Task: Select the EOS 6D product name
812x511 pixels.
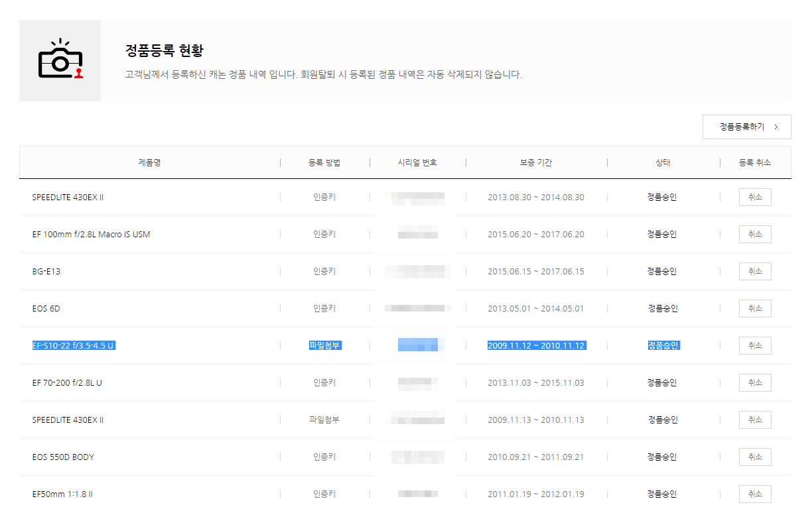Action: coord(46,308)
